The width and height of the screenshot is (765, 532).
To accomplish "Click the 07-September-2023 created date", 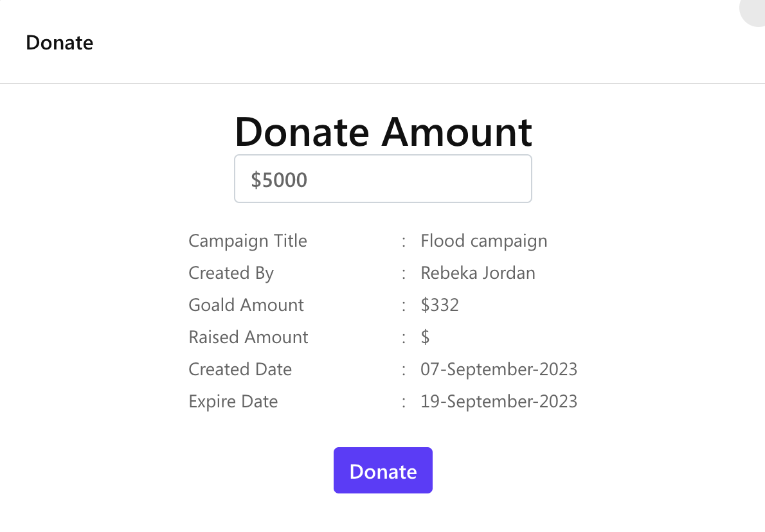I will pyautogui.click(x=499, y=369).
